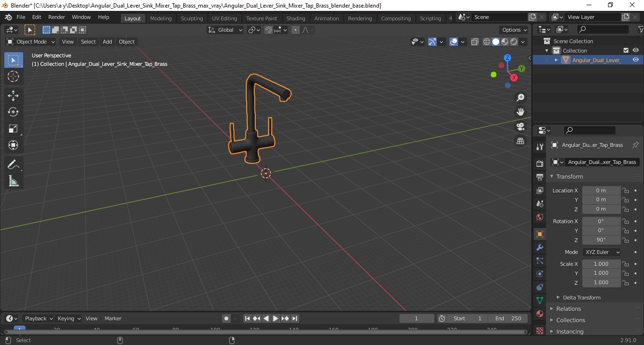This screenshot has height=345, width=644.
Task: Toggle snapping magnet
Action: (268, 30)
